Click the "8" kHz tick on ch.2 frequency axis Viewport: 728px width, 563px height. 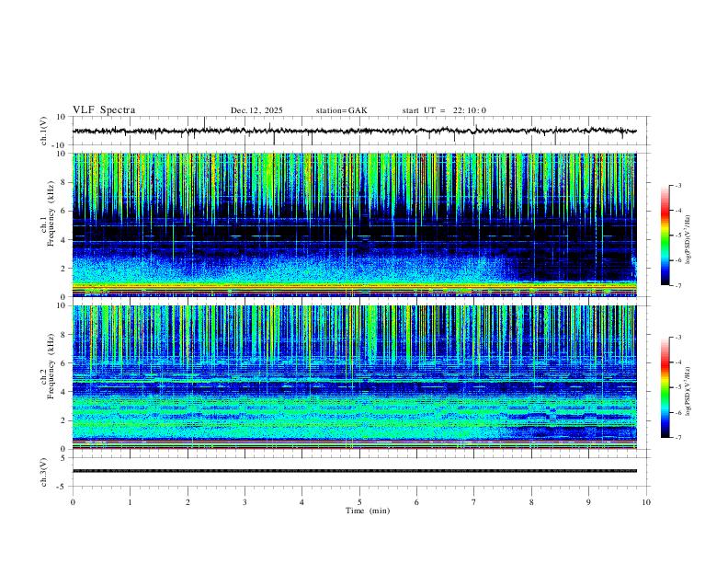point(64,335)
